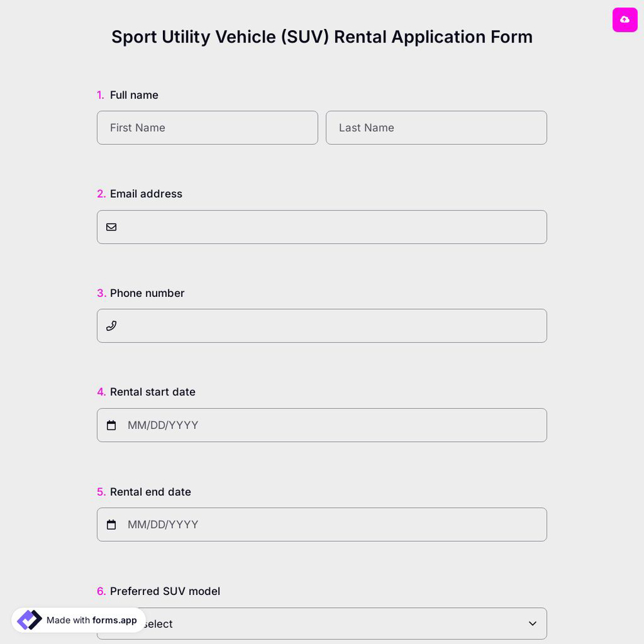This screenshot has width=644, height=644.
Task: Click the 'Preferred SUV model' question label
Action: point(165,591)
